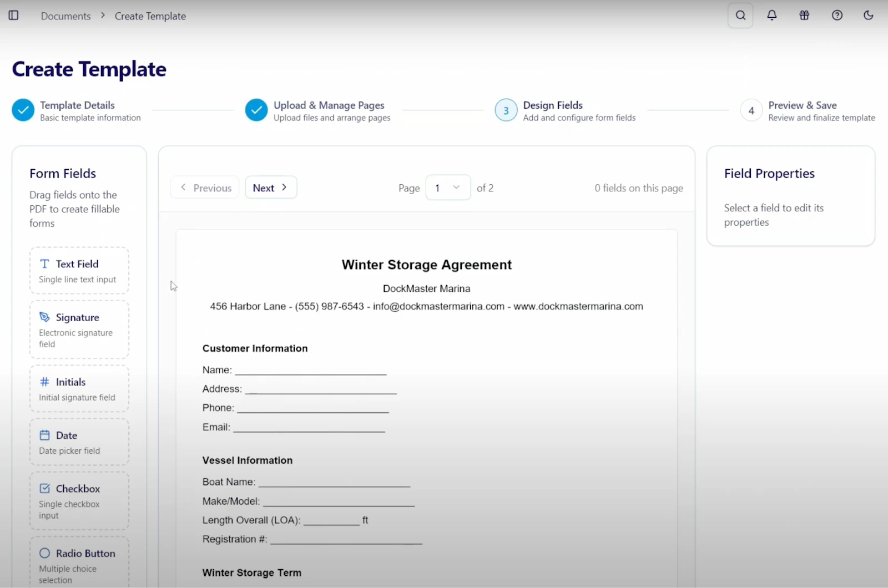This screenshot has height=588, width=888.
Task: Open the page number dropdown
Action: [447, 188]
